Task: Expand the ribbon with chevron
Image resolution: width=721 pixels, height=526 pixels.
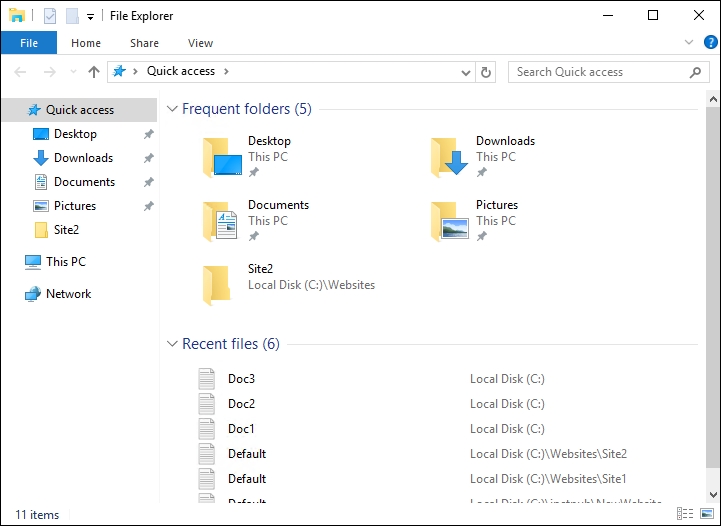Action: [x=689, y=43]
